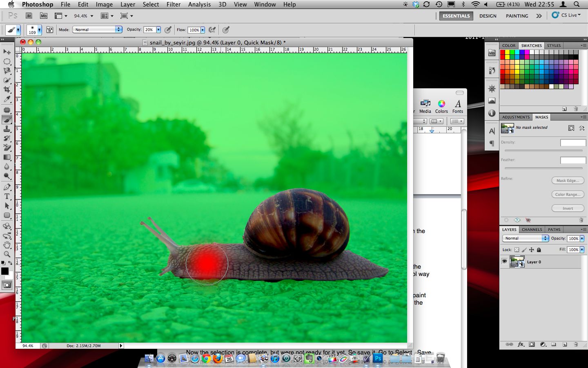The width and height of the screenshot is (588, 368).
Task: Select the Pen tool
Action: point(7,187)
